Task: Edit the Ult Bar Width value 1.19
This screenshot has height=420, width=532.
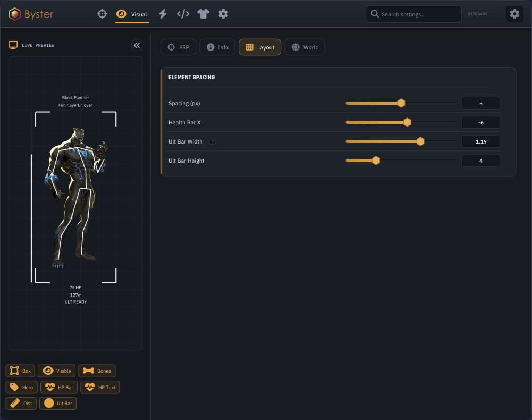Action: [x=480, y=141]
